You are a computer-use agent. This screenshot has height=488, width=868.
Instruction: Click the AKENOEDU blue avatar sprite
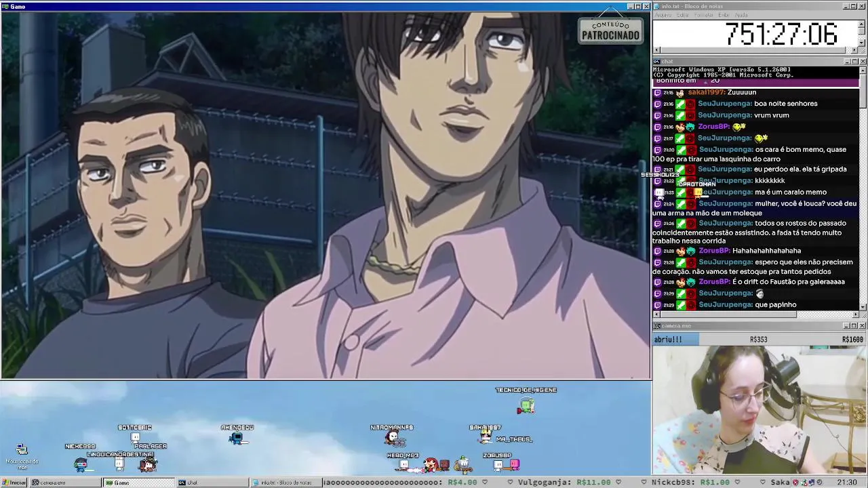237,439
